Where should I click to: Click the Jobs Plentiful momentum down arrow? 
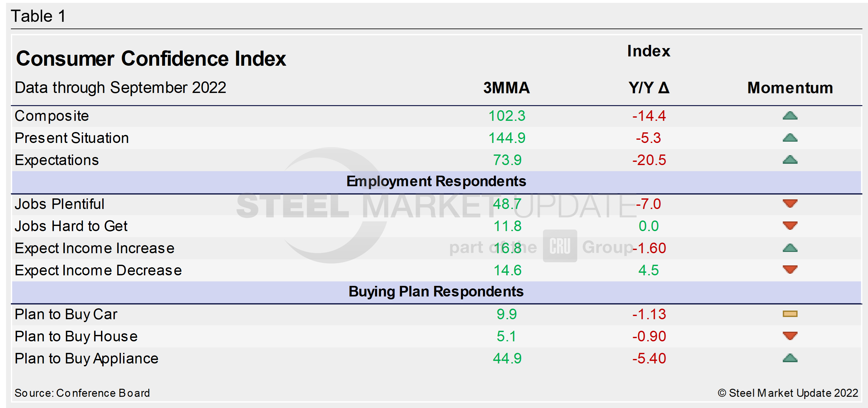[790, 203]
